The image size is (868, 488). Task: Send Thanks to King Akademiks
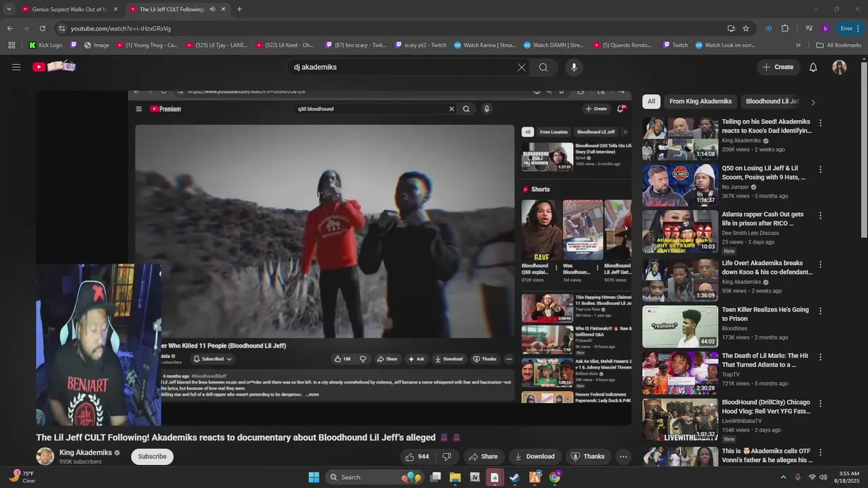click(x=587, y=457)
